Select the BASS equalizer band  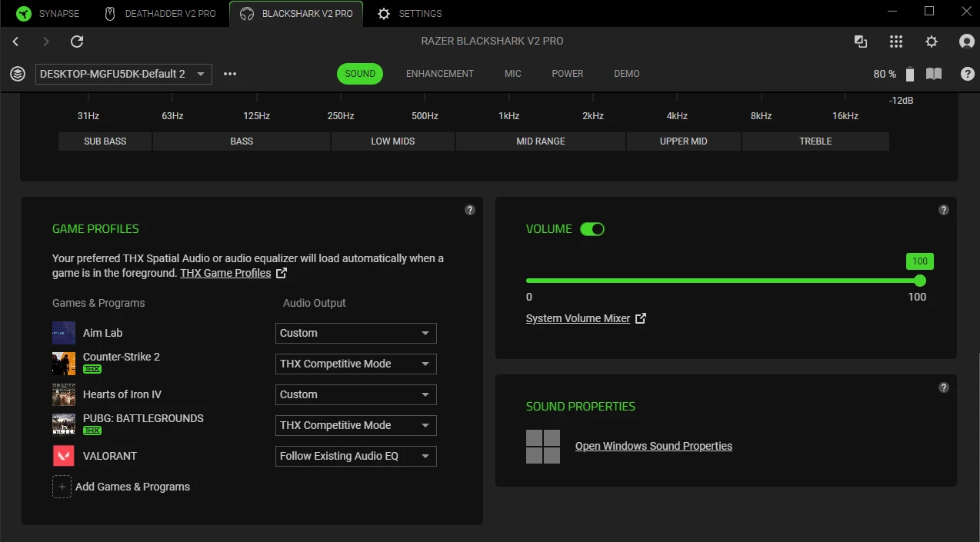[x=242, y=141]
